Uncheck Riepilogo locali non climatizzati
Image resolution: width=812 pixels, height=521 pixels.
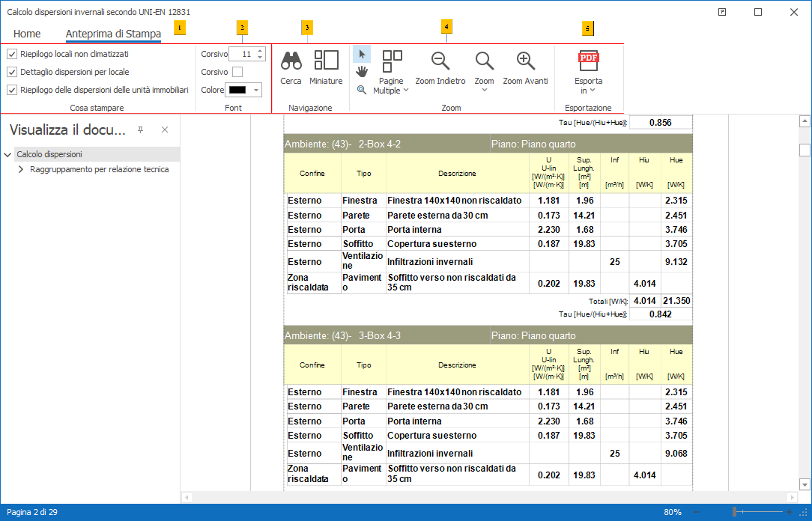click(12, 54)
